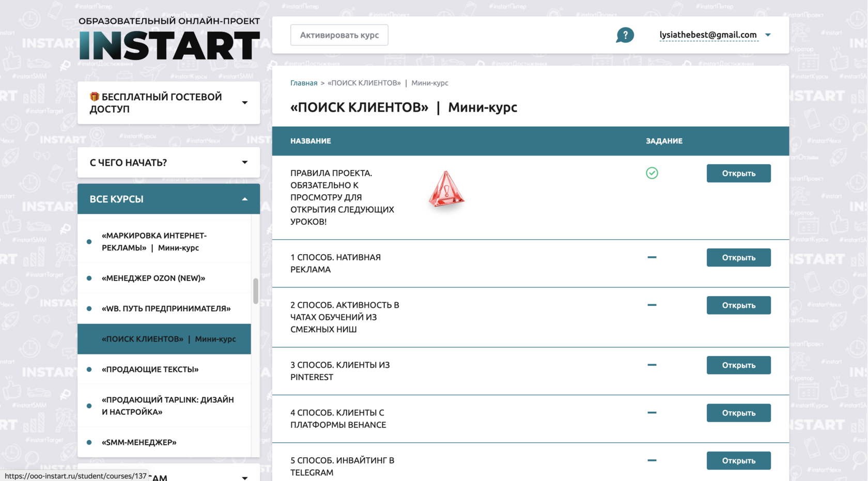
Task: Click dash status for Telegram inviting row
Action: [652, 460]
